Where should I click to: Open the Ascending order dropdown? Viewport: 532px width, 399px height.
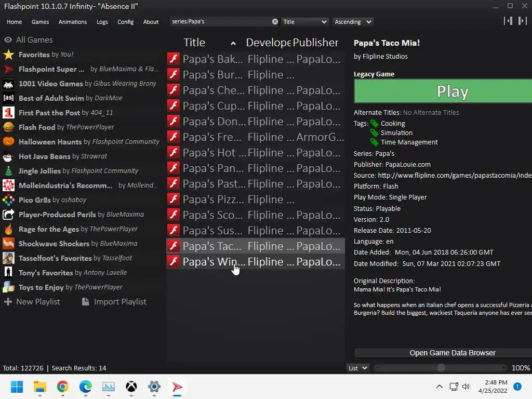click(353, 22)
